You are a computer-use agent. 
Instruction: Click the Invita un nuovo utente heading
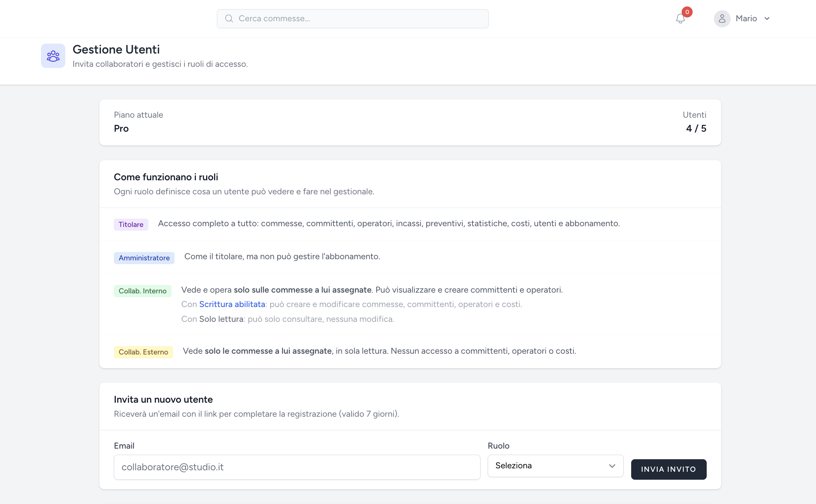tap(163, 400)
